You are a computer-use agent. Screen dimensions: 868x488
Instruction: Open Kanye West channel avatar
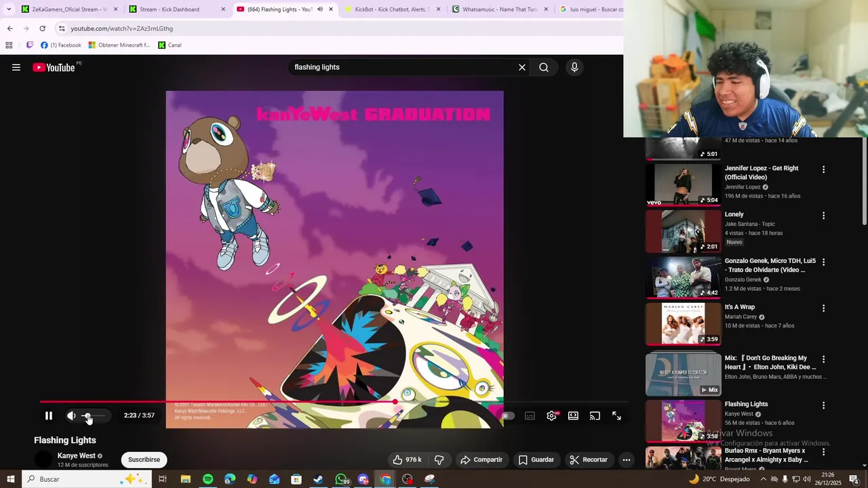[x=43, y=460]
